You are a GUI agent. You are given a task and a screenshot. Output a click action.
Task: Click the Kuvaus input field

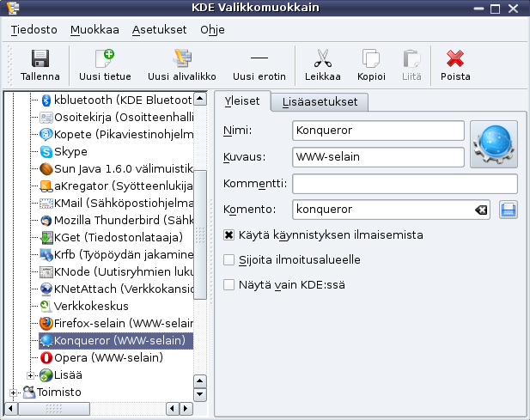click(378, 157)
